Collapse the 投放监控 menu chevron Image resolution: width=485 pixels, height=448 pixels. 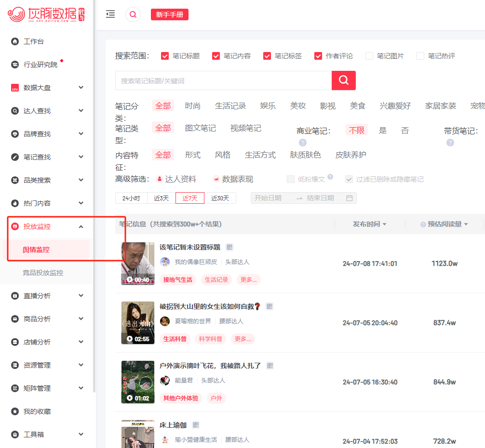(81, 226)
